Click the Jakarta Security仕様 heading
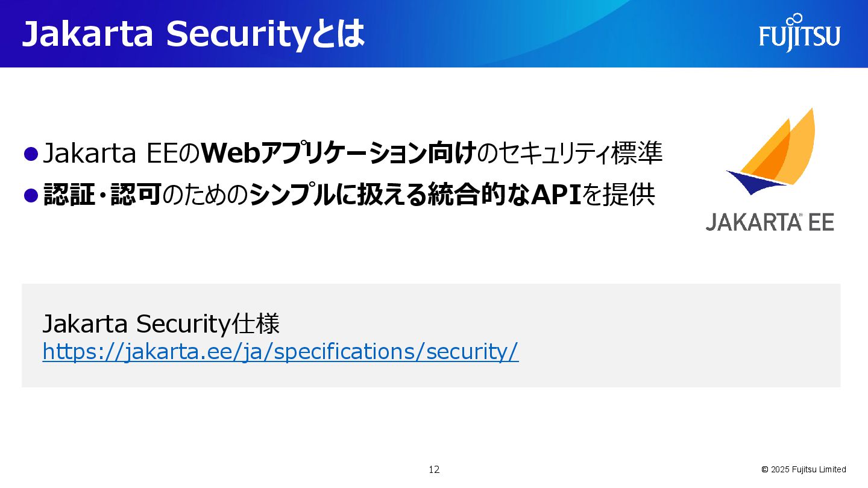 coord(161,324)
